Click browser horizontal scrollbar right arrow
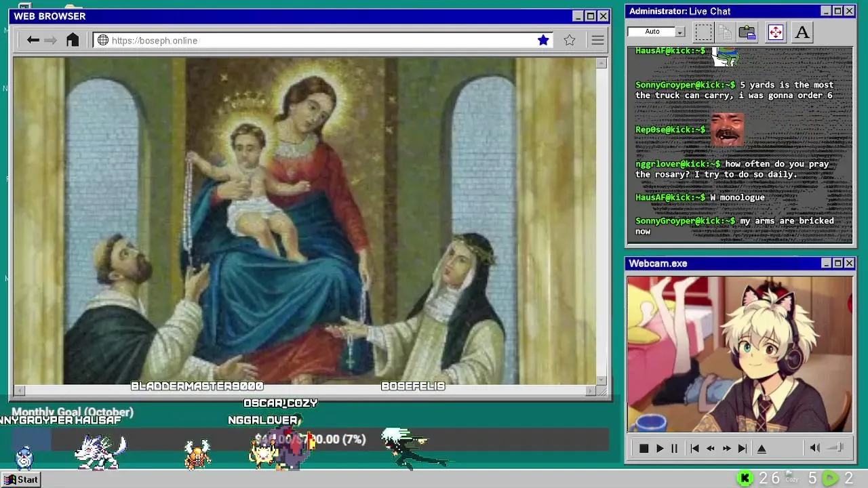The image size is (868, 488). 590,390
